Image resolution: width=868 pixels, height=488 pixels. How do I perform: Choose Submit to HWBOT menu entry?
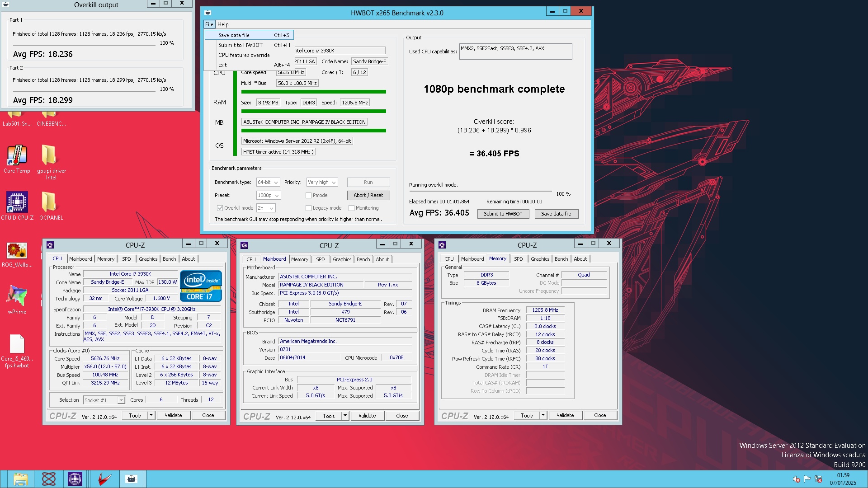tap(249, 45)
